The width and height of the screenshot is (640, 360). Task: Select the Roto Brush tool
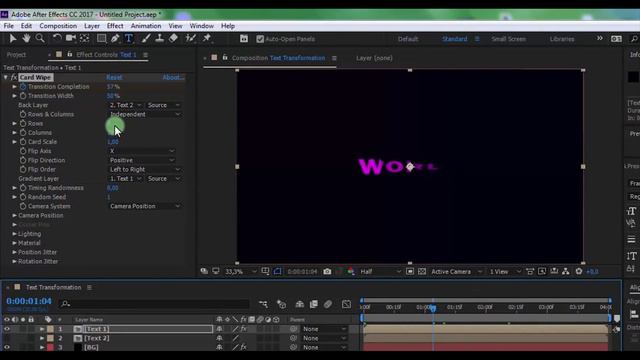(x=190, y=39)
